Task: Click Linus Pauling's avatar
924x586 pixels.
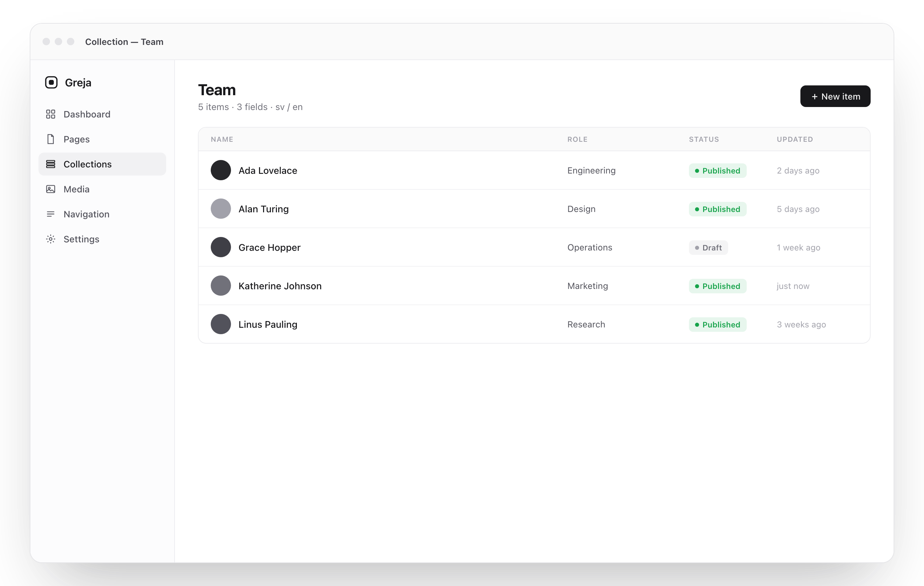Action: point(221,324)
